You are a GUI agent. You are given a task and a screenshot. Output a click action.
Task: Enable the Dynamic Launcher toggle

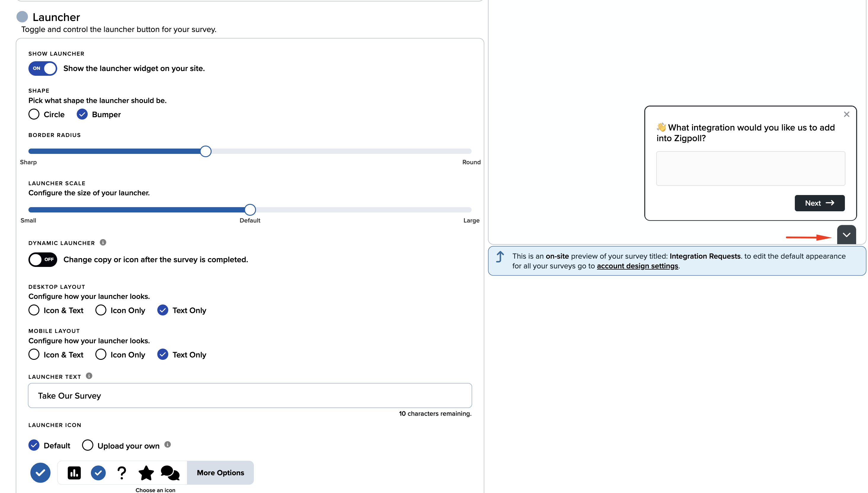point(43,260)
